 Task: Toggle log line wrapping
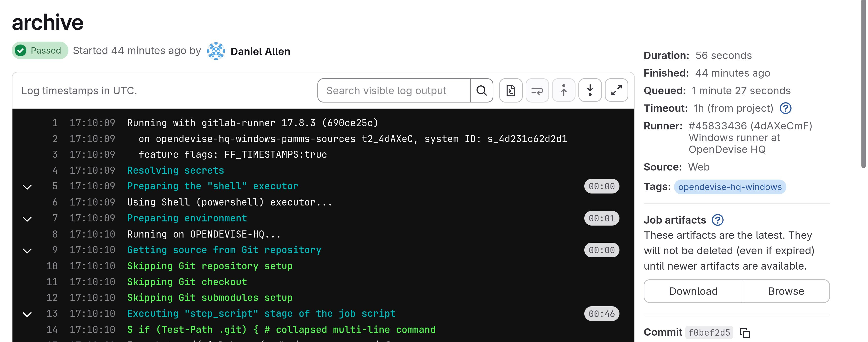(537, 90)
